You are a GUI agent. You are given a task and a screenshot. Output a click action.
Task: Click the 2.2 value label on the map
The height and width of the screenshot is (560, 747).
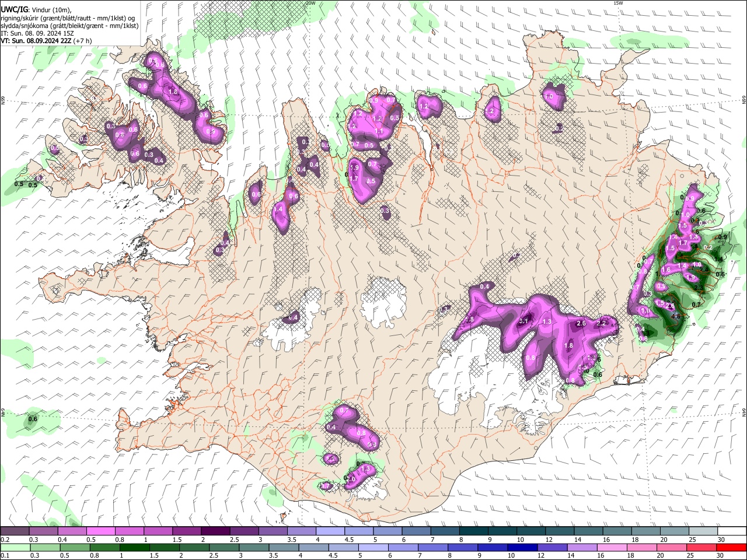(x=602, y=323)
